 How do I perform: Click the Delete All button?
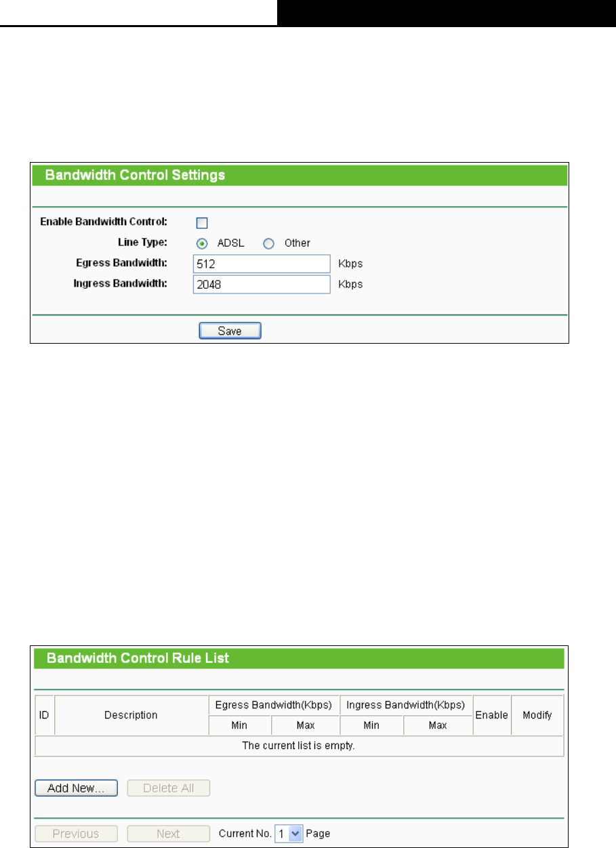169,788
